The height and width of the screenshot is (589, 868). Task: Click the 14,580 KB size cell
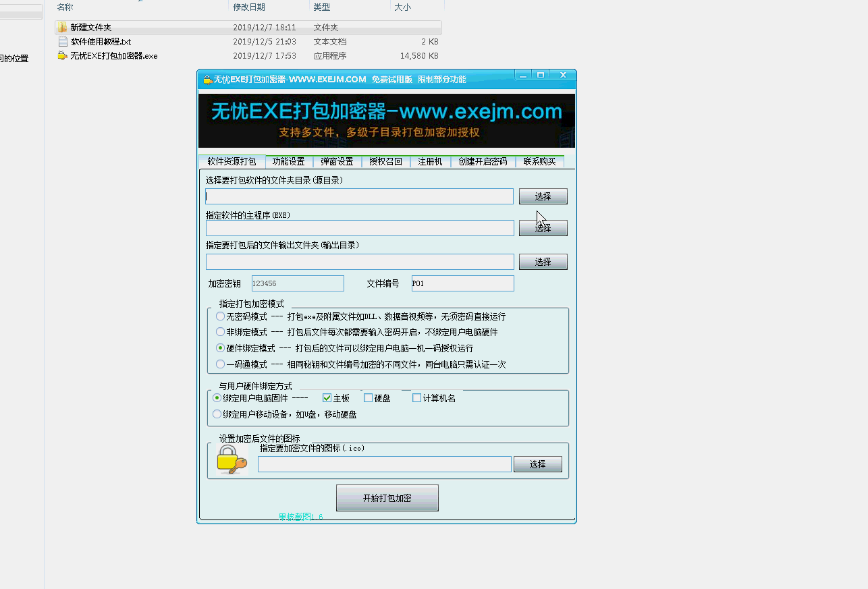419,56
